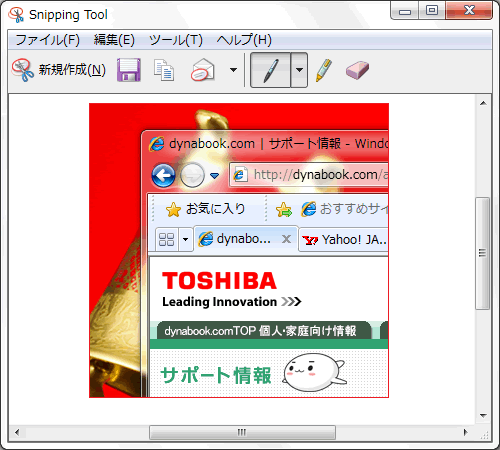Open the ファイル(F) menu

click(47, 40)
